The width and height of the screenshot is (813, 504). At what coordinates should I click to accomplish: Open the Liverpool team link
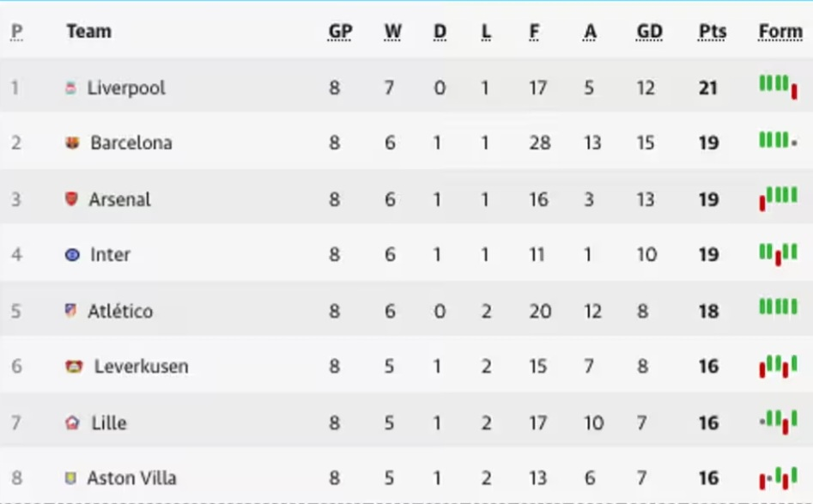pyautogui.click(x=126, y=88)
